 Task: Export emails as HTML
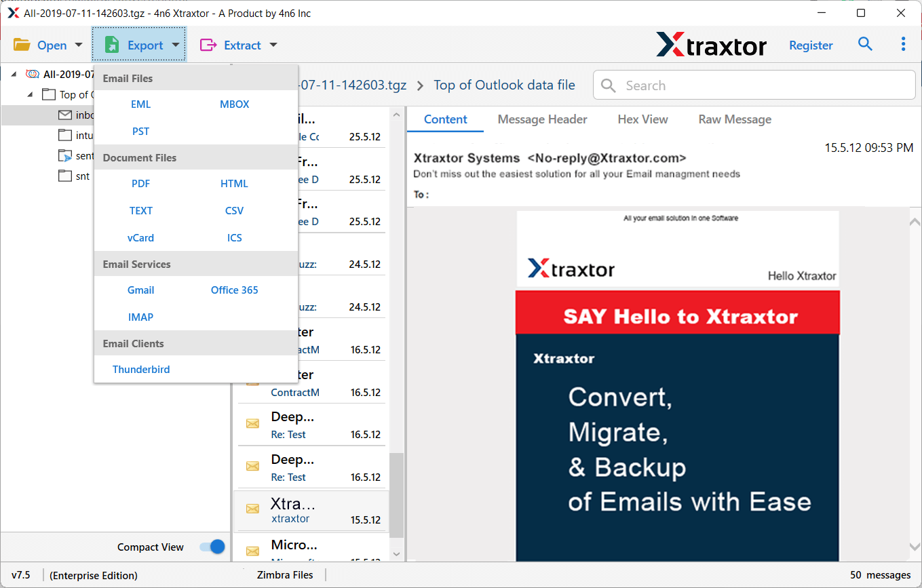click(235, 184)
